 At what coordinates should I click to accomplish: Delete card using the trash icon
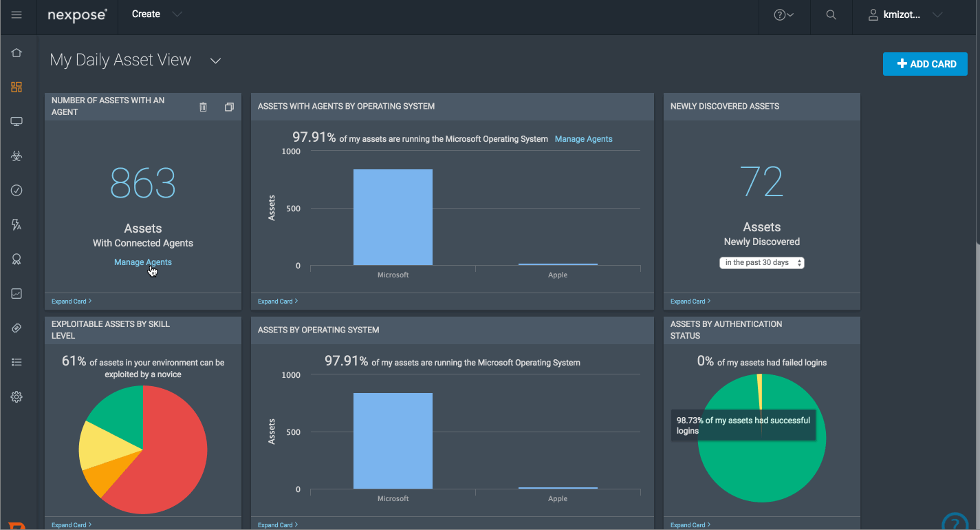pyautogui.click(x=203, y=107)
